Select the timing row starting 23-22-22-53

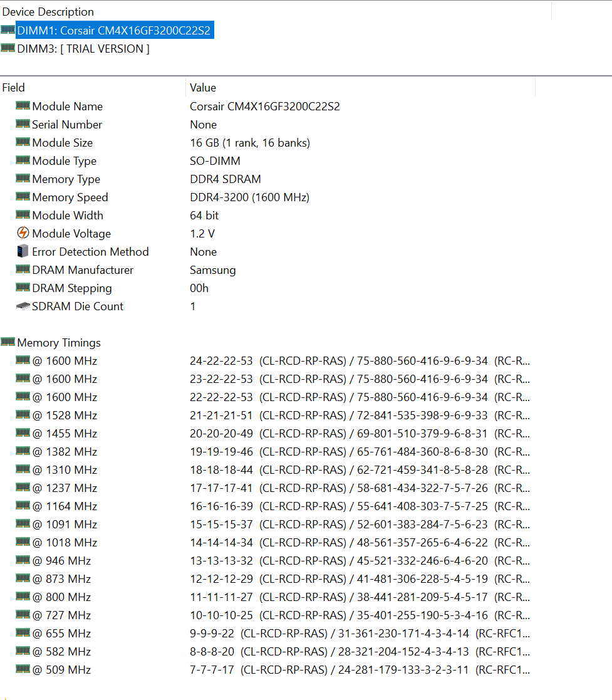coord(360,379)
